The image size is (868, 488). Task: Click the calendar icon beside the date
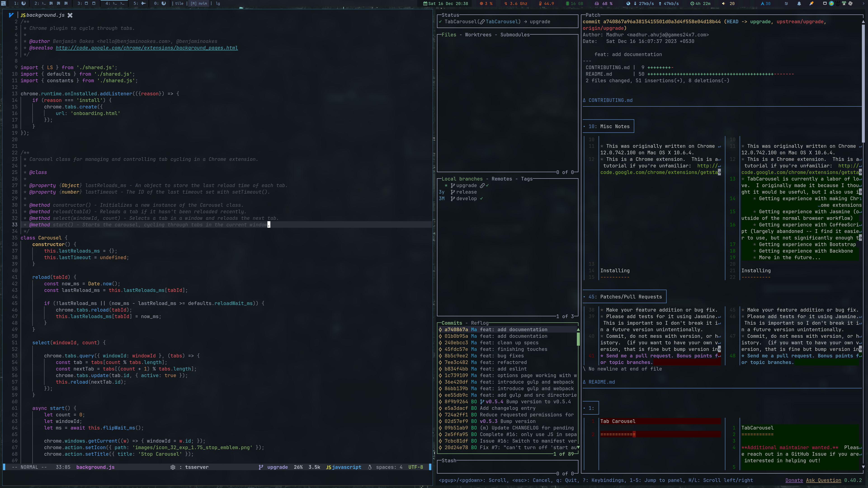425,3
